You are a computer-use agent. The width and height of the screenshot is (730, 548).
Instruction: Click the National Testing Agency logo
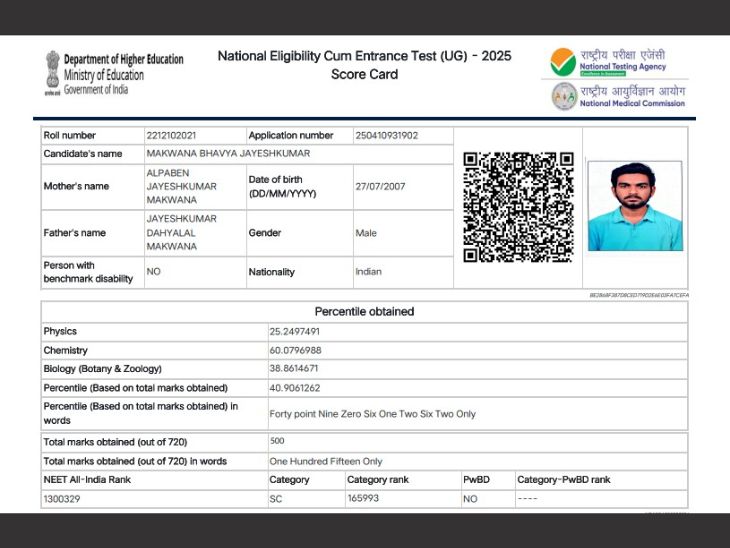563,62
